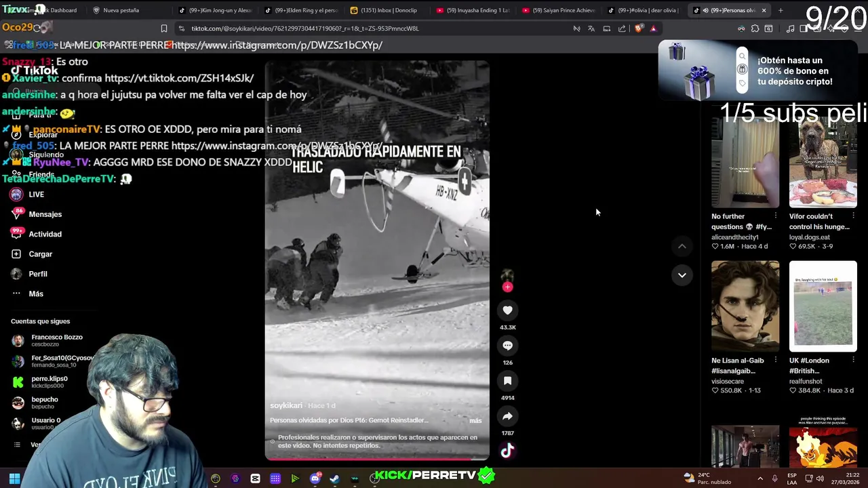Viewport: 868px width, 488px height.
Task: Expand video description with más
Action: tap(475, 421)
